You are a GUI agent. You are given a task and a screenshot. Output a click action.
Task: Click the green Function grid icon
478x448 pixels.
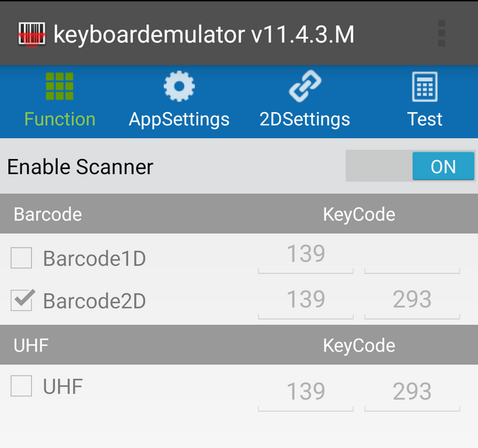point(60,86)
